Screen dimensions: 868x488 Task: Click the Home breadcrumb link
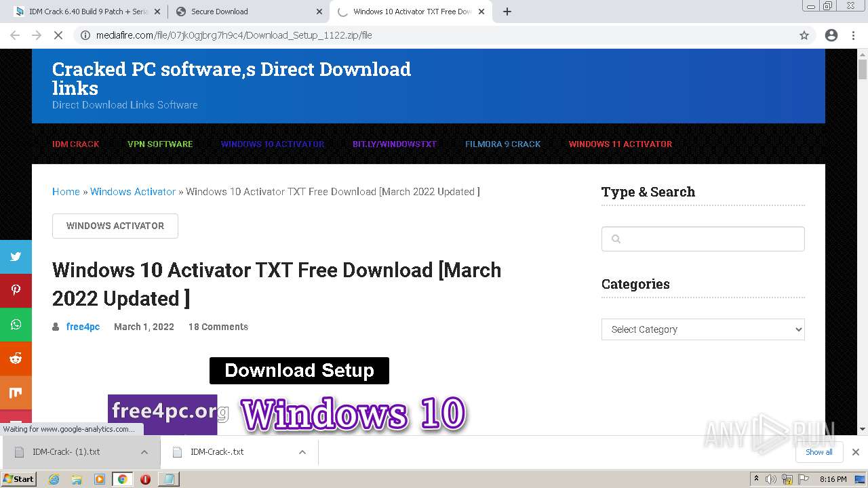(66, 192)
